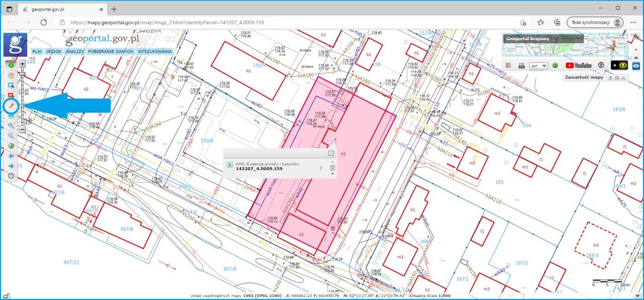The height and width of the screenshot is (300, 644).
Task: Open the ANALIZY menu
Action: [74, 51]
